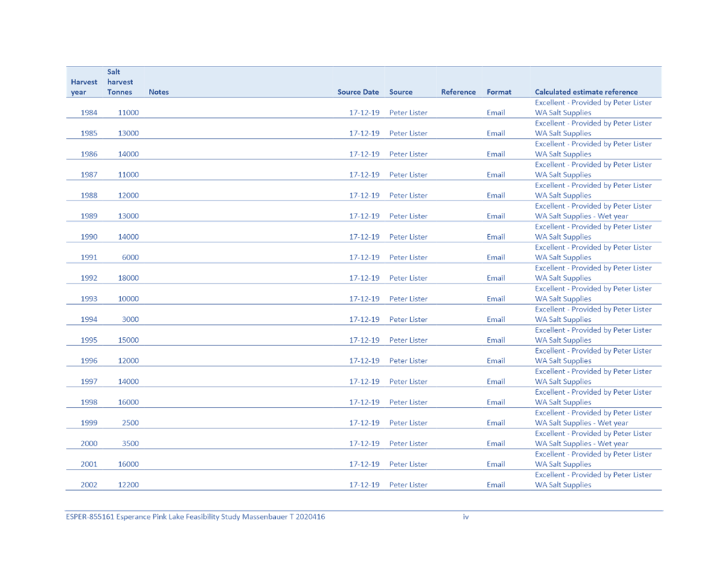Click the 1990 harvest year cell

tap(89, 237)
